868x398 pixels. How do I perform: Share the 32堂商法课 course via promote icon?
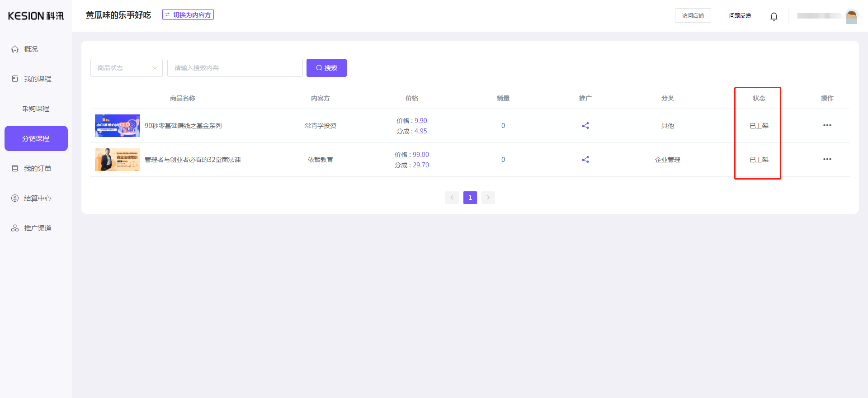585,160
